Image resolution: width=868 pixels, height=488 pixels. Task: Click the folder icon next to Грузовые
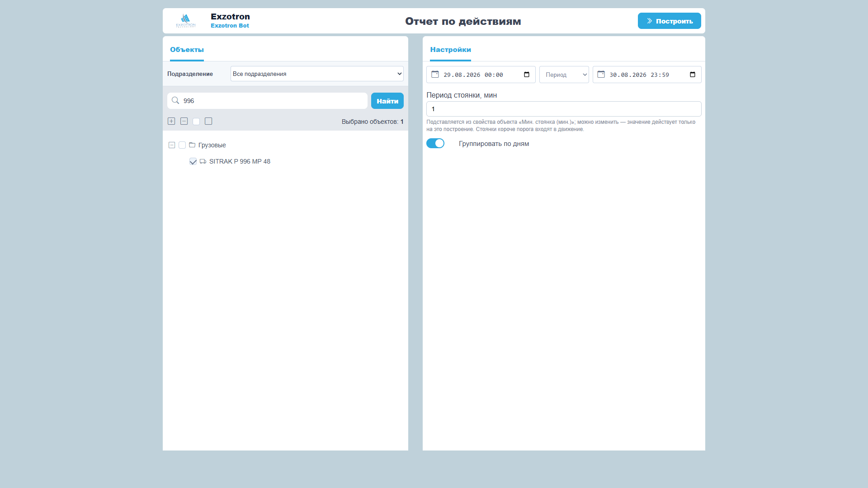pyautogui.click(x=192, y=145)
